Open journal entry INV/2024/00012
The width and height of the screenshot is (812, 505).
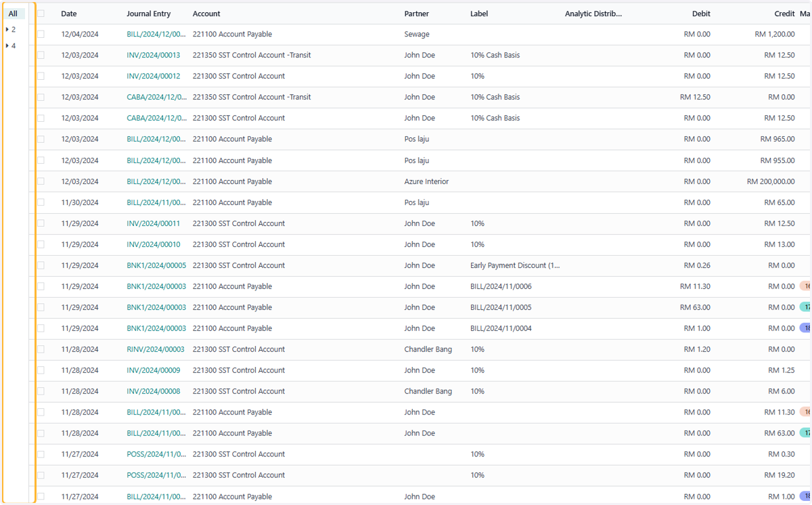click(x=154, y=76)
